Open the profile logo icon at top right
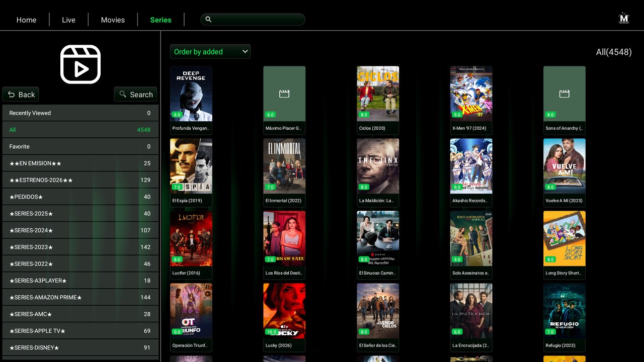644x362 pixels. click(624, 19)
